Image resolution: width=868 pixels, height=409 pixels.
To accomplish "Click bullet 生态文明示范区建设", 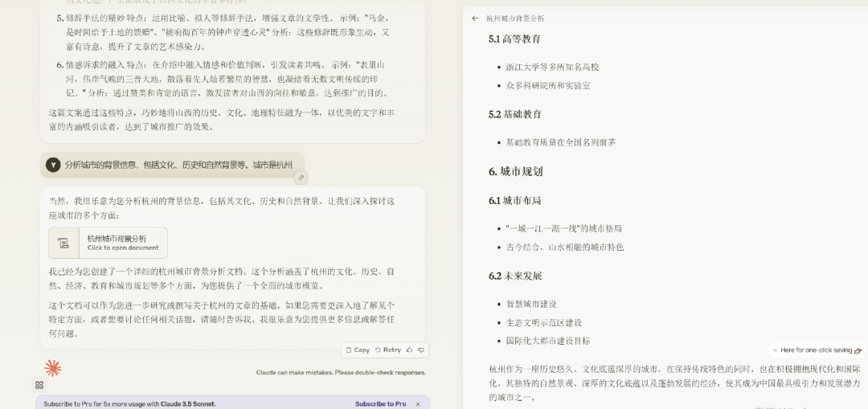I will pyautogui.click(x=543, y=323).
